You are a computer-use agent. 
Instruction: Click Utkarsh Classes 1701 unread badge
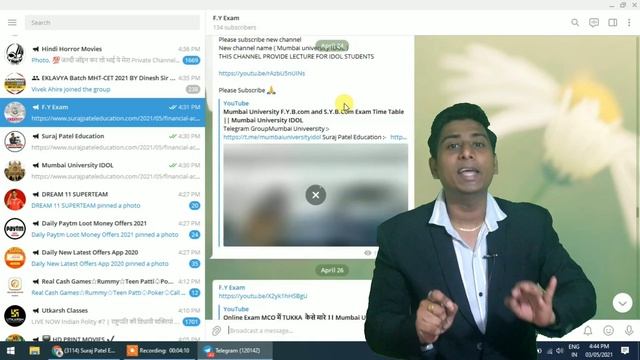coord(191,322)
